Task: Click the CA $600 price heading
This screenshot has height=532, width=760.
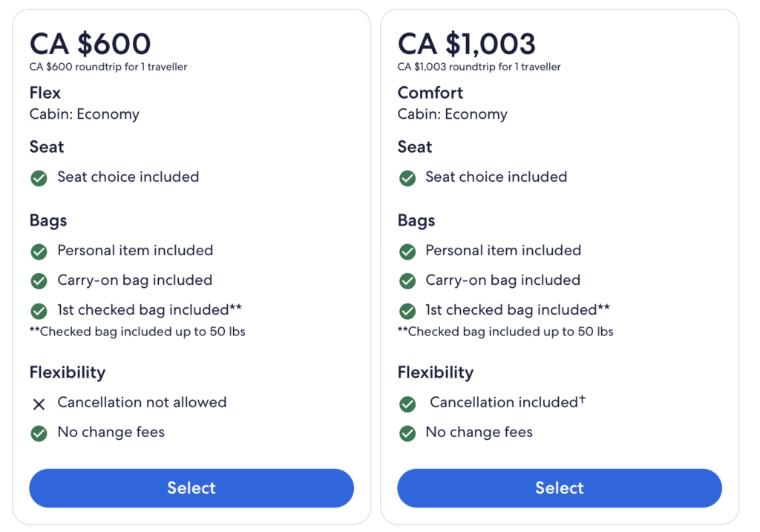Action: pos(90,44)
